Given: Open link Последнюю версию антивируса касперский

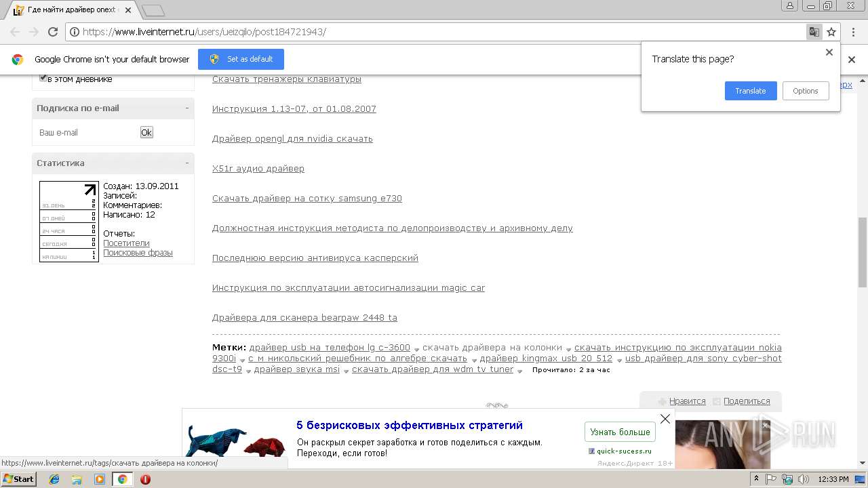Looking at the screenshot, I should point(315,258).
